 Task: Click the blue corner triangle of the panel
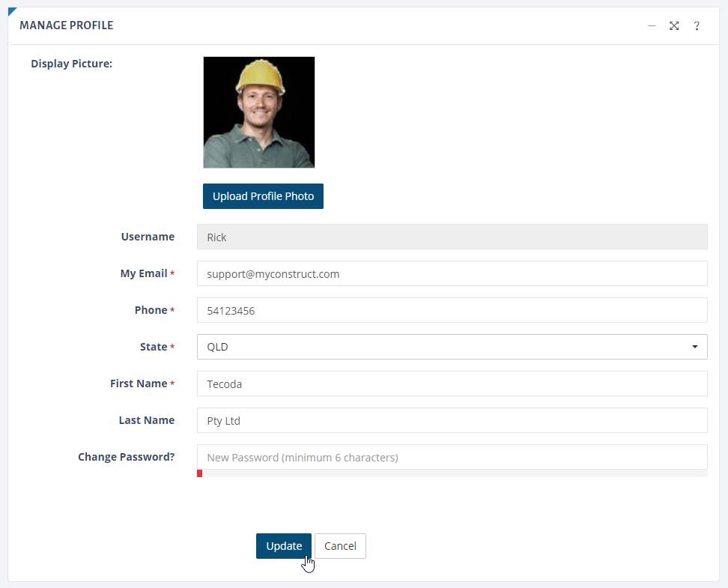(12, 11)
